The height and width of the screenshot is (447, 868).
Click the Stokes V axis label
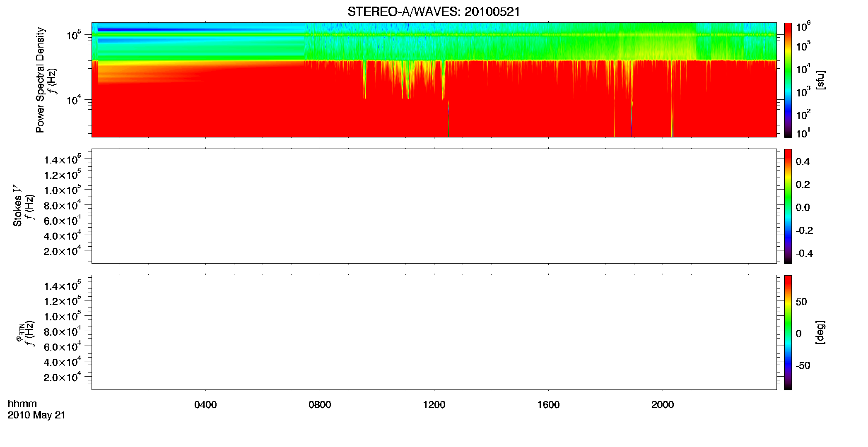[x=17, y=206]
